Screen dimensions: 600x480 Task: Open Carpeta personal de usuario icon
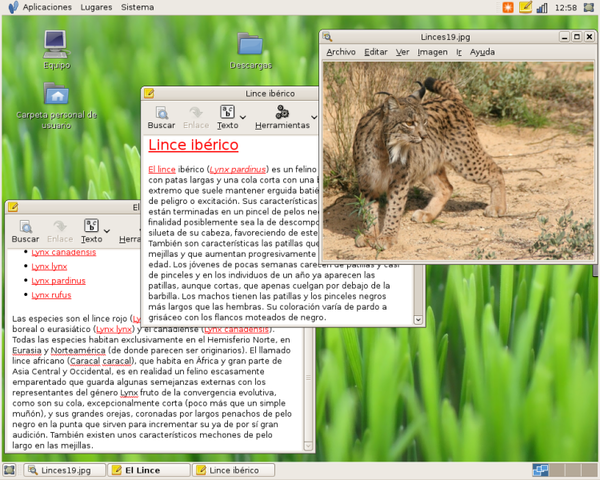[x=56, y=106]
